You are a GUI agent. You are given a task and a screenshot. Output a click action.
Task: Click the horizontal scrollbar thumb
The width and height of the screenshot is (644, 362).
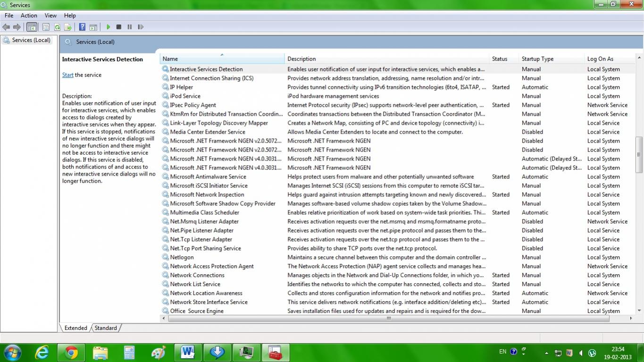pyautogui.click(x=388, y=318)
